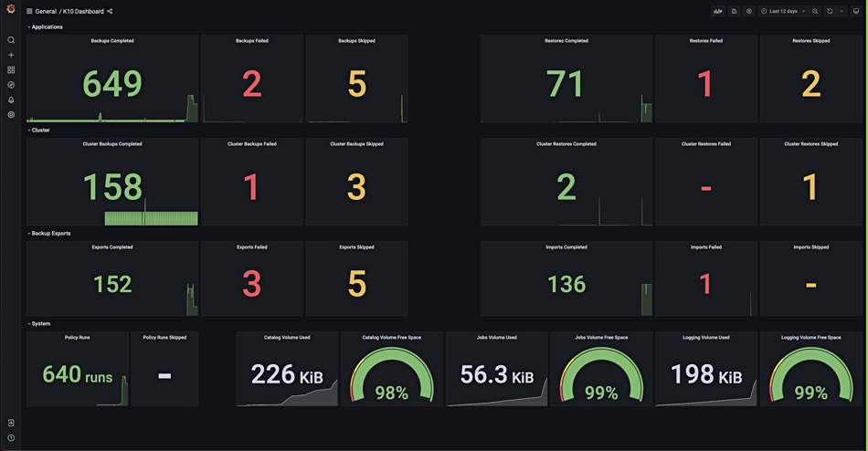Image resolution: width=868 pixels, height=451 pixels.
Task: Zoom out the time range
Action: pos(815,11)
